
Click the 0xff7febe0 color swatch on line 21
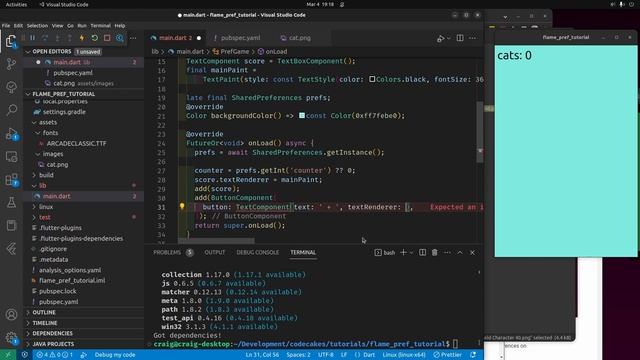pos(302,116)
